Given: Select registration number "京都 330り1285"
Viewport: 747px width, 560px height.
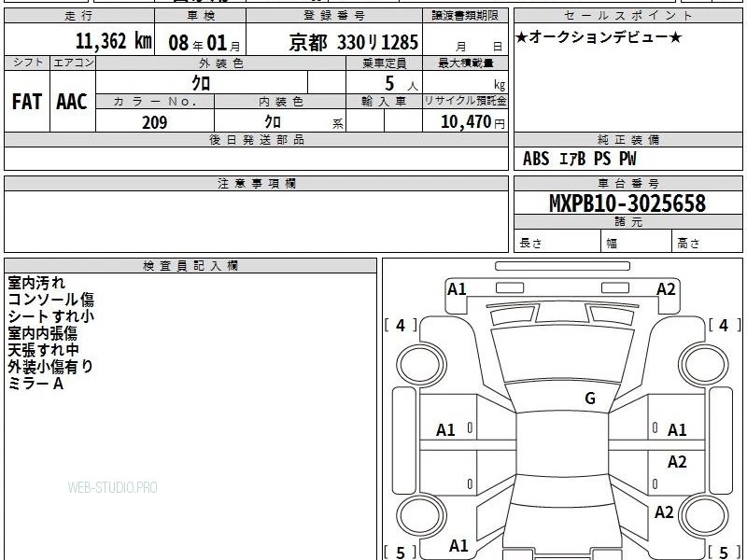Looking at the screenshot, I should click(x=353, y=42).
